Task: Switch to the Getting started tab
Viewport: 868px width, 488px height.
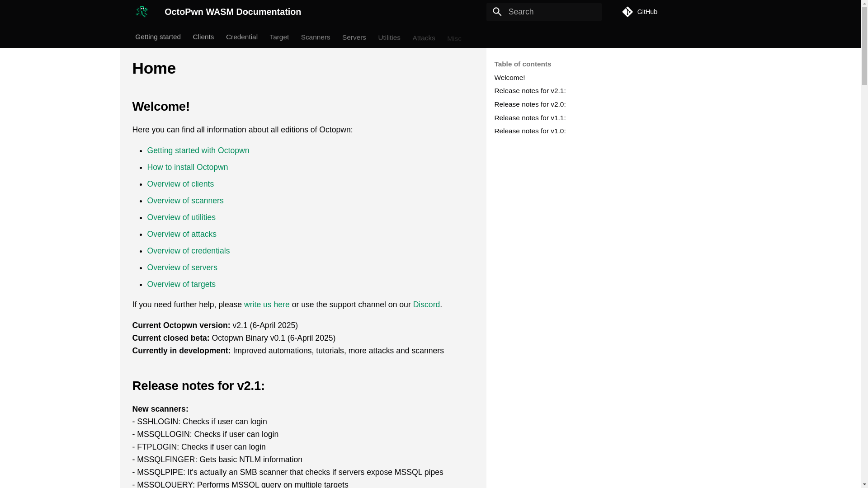Action: (x=158, y=37)
